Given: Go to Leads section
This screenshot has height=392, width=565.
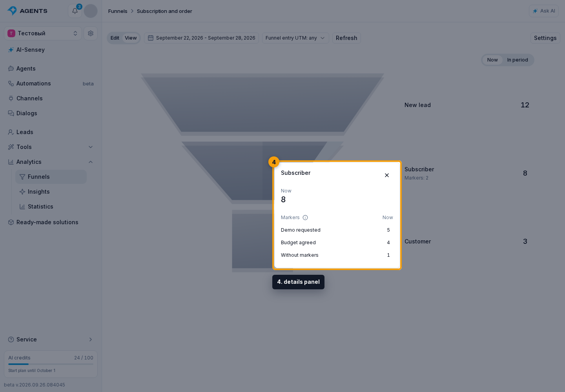Looking at the screenshot, I should click(x=51, y=132).
